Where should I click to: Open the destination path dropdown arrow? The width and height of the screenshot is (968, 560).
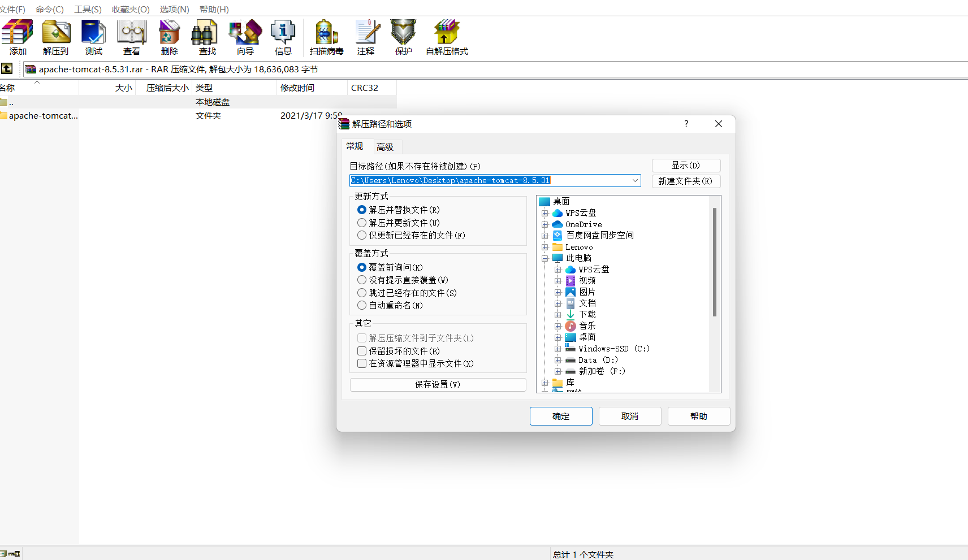[635, 180]
